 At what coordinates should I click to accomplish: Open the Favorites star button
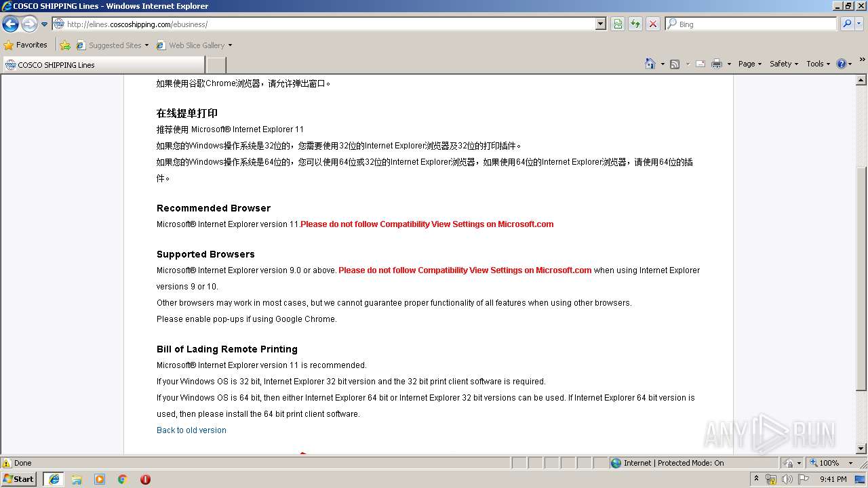point(25,45)
